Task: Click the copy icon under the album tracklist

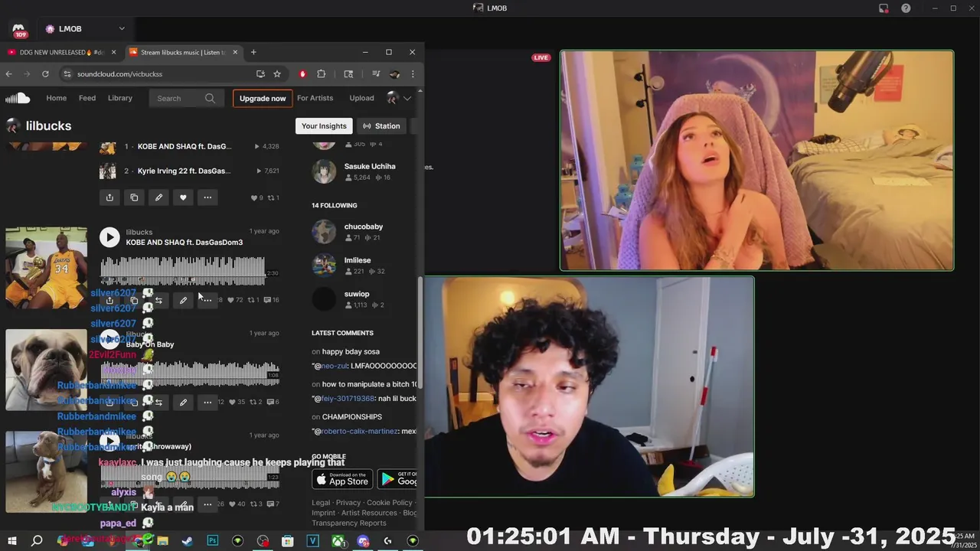Action: click(134, 197)
